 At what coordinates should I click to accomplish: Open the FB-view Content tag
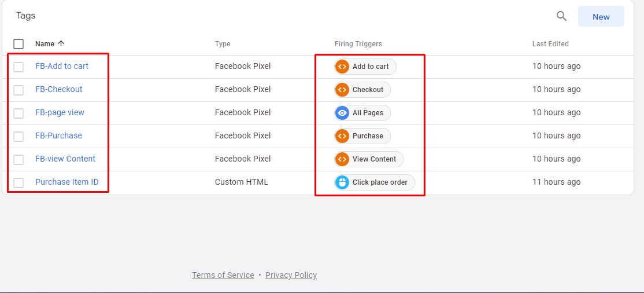click(x=65, y=159)
